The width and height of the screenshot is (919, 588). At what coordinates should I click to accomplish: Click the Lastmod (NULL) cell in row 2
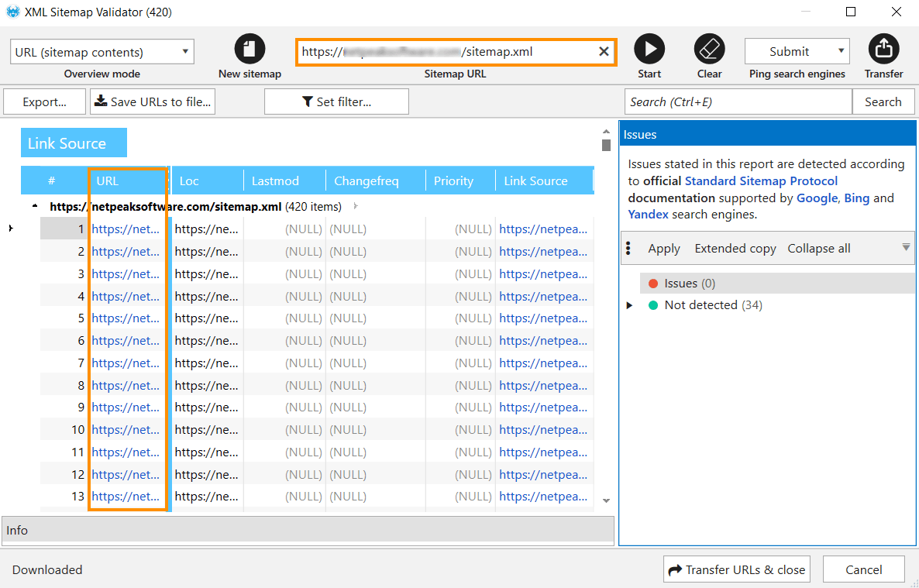click(x=284, y=252)
